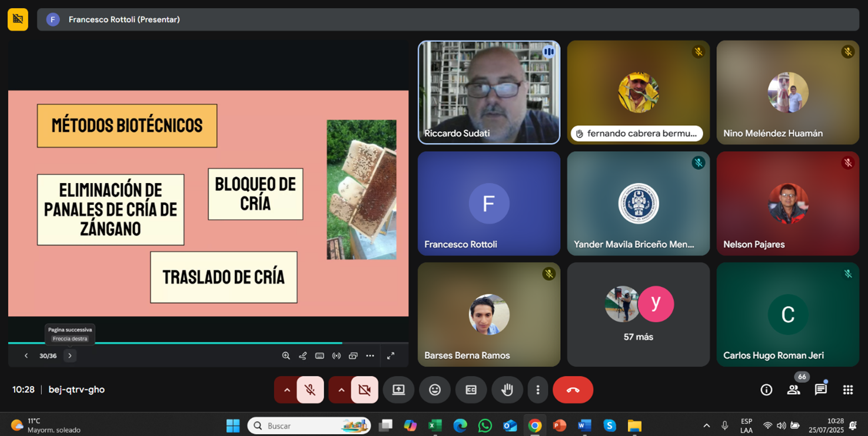Go to the next slide in the presentation
The height and width of the screenshot is (436, 868).
[x=70, y=355]
